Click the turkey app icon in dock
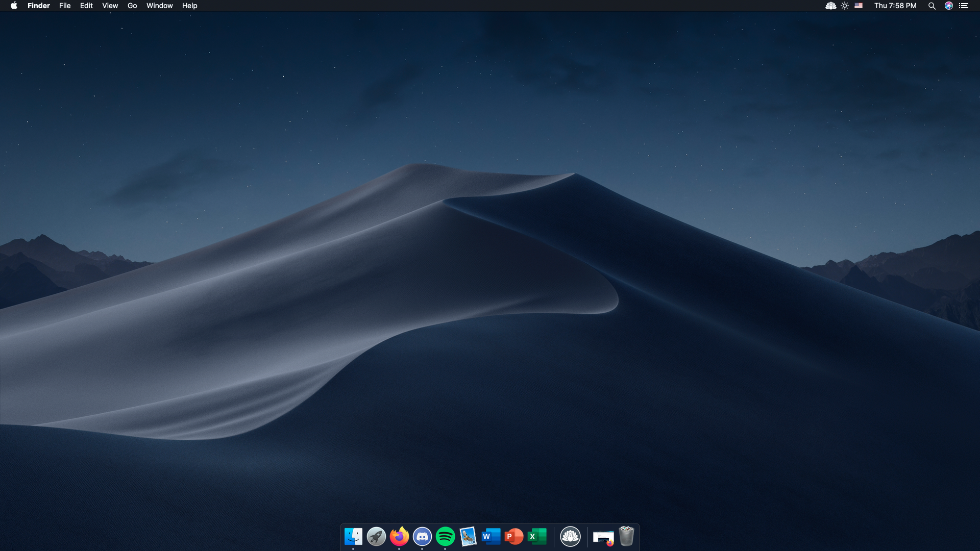Image resolution: width=980 pixels, height=551 pixels. coord(570,536)
